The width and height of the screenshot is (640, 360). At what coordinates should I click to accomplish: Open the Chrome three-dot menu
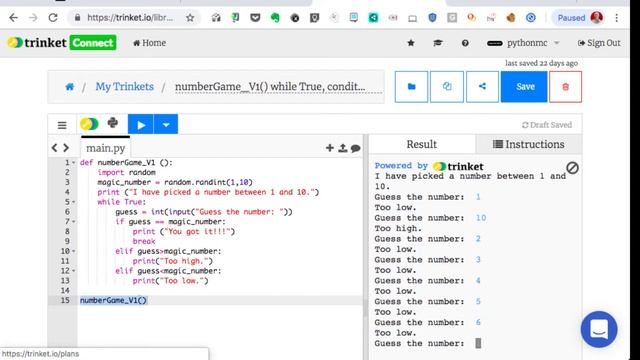pyautogui.click(x=617, y=18)
